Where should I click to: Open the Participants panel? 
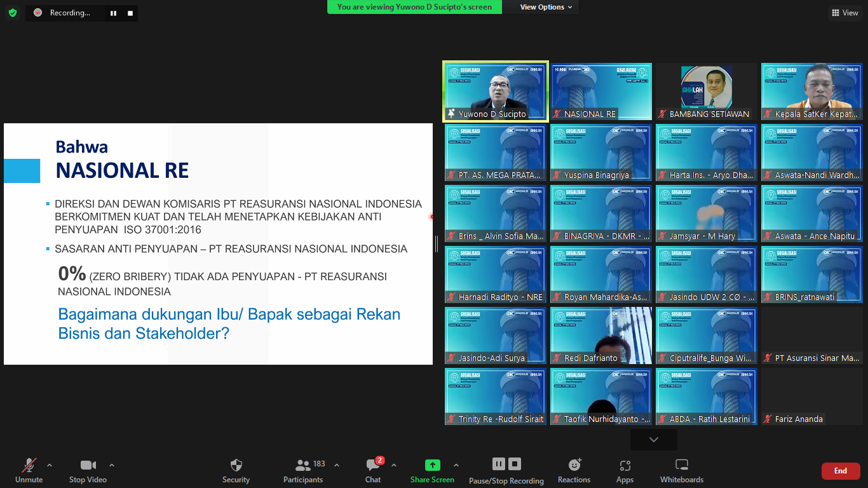coord(303,471)
